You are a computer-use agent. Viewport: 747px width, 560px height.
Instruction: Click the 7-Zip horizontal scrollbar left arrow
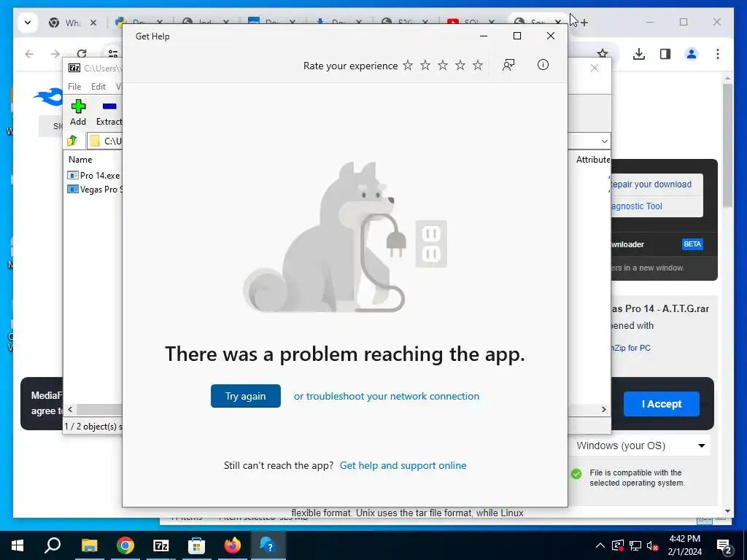pos(70,409)
